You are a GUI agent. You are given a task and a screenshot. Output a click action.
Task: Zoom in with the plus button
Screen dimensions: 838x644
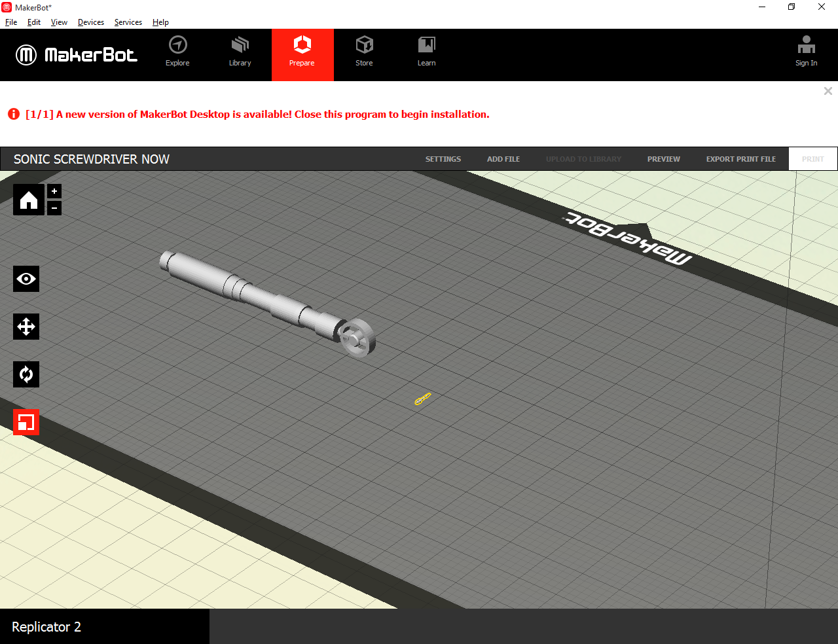(x=54, y=191)
